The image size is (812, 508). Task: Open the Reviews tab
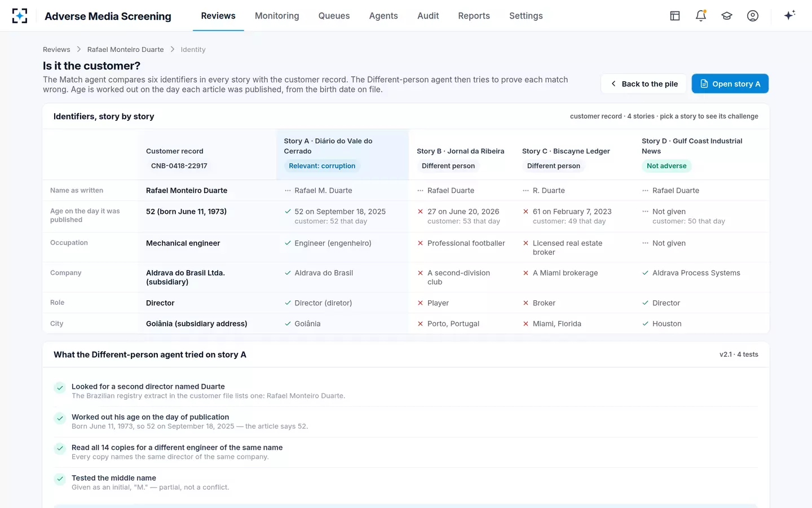(218, 16)
